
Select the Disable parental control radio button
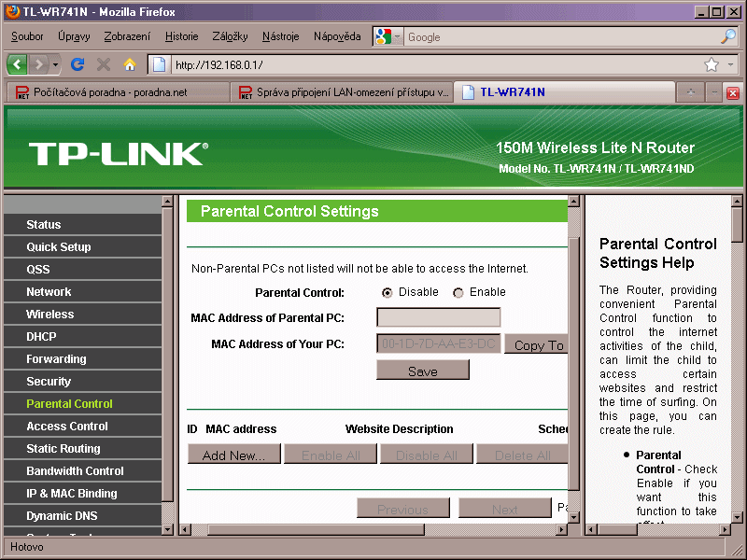pyautogui.click(x=387, y=293)
